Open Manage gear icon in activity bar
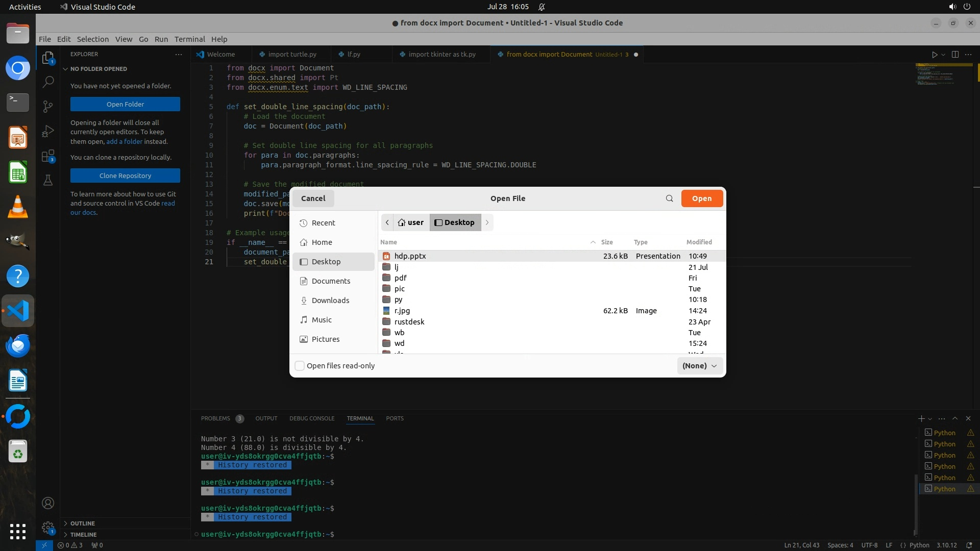Screen dimensions: 980x551 point(48,527)
